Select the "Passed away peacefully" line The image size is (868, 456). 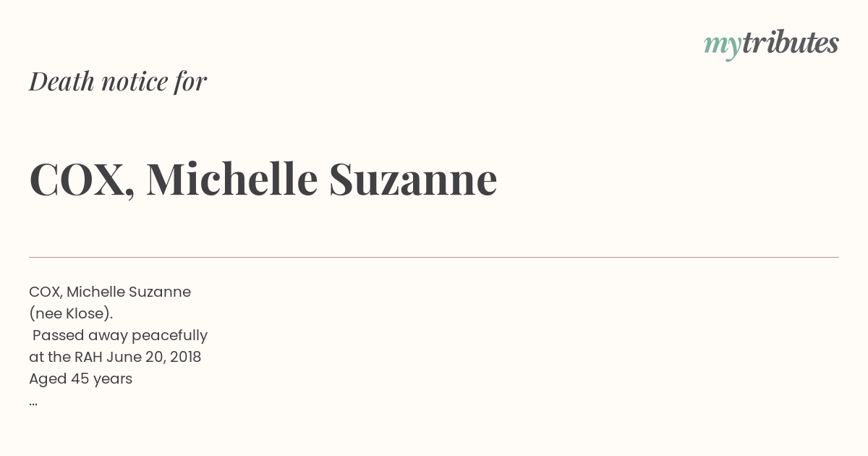coord(120,335)
